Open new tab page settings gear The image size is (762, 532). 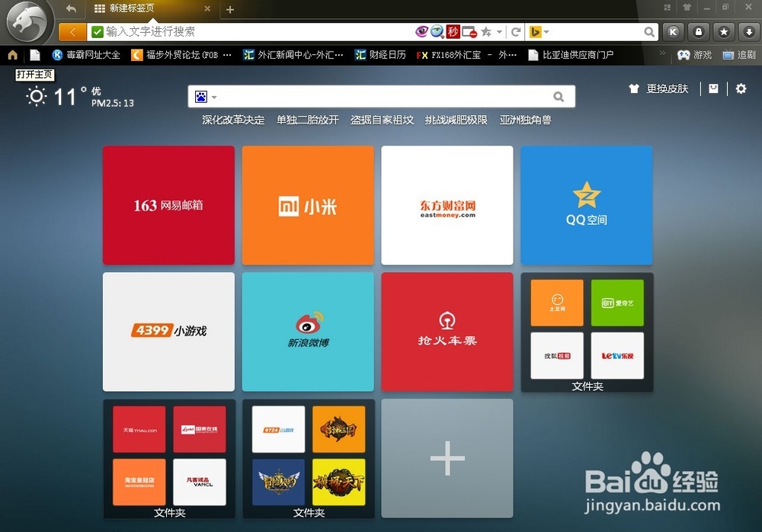click(741, 88)
